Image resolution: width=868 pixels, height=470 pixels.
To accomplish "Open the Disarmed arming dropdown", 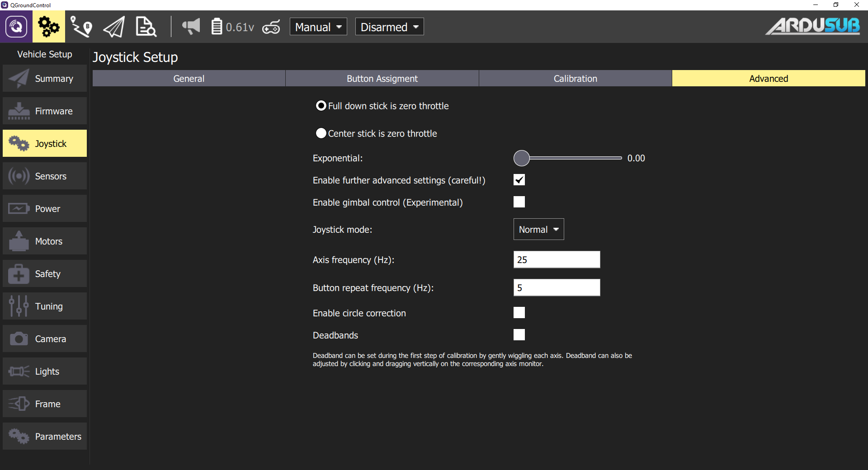I will [x=389, y=27].
